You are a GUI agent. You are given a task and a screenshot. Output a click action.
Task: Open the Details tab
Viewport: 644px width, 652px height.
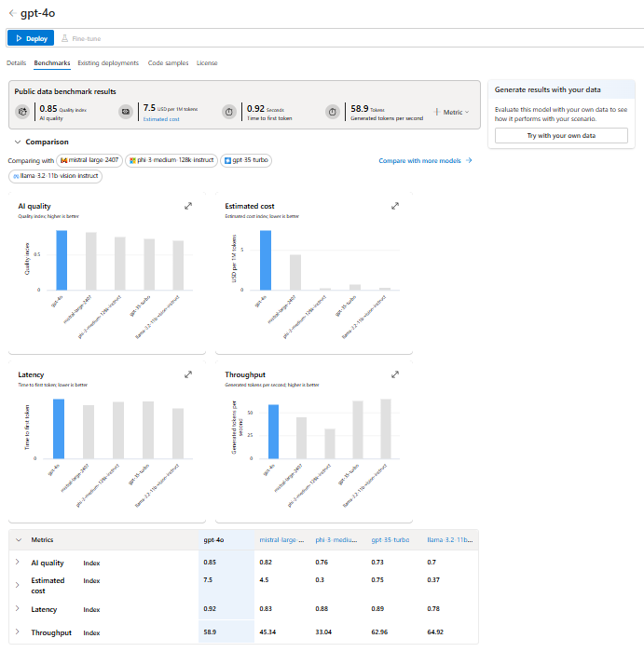pos(16,63)
